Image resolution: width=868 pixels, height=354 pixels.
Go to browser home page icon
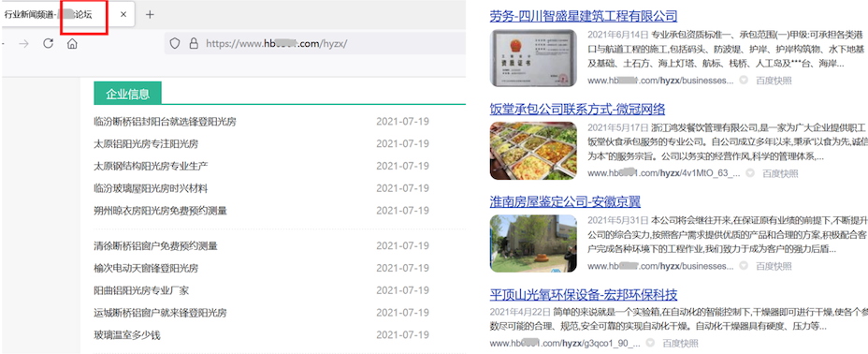[x=72, y=44]
